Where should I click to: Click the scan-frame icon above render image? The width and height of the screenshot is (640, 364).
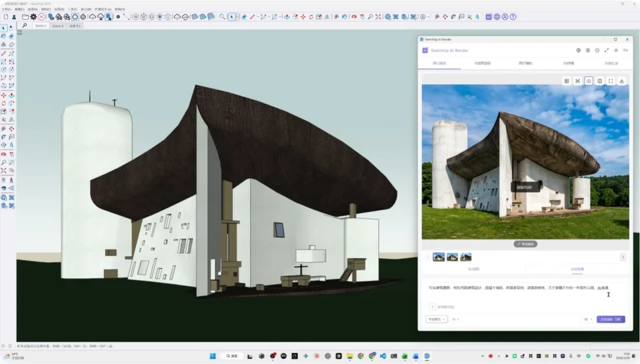(577, 81)
